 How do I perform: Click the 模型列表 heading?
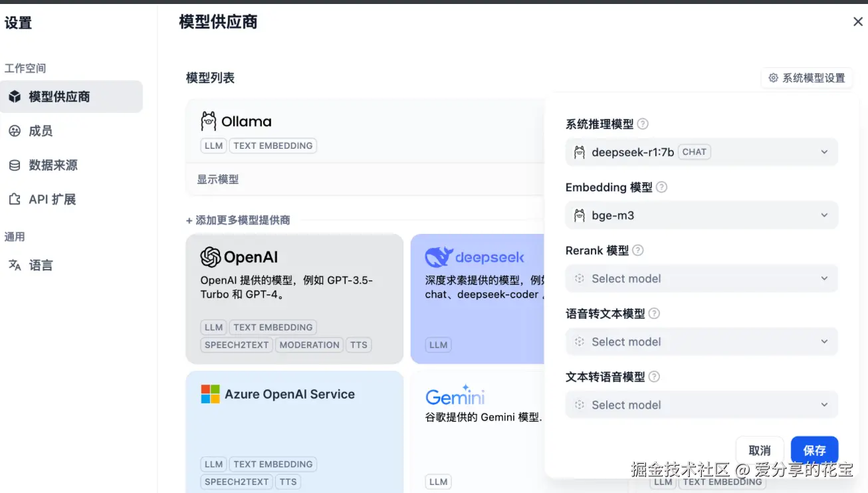point(210,78)
